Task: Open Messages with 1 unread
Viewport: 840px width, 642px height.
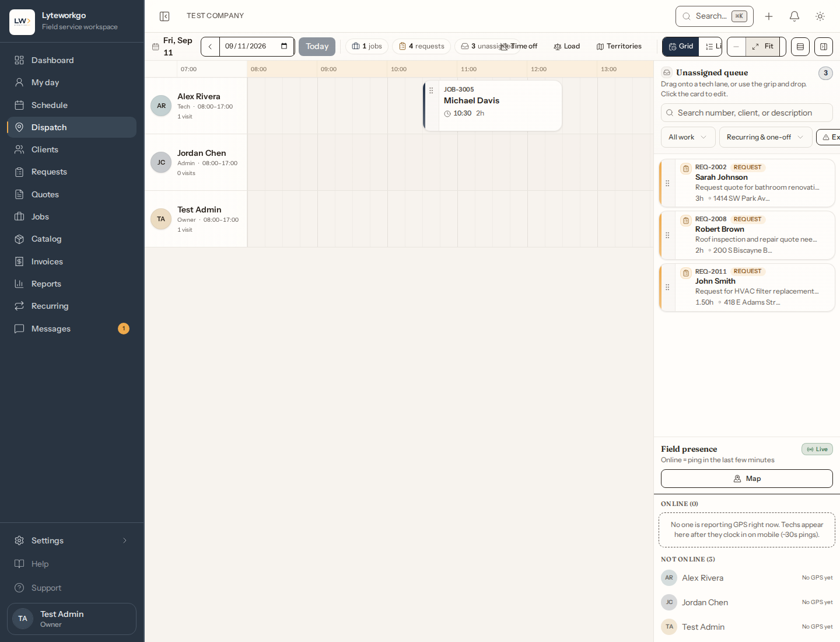Action: coord(71,329)
